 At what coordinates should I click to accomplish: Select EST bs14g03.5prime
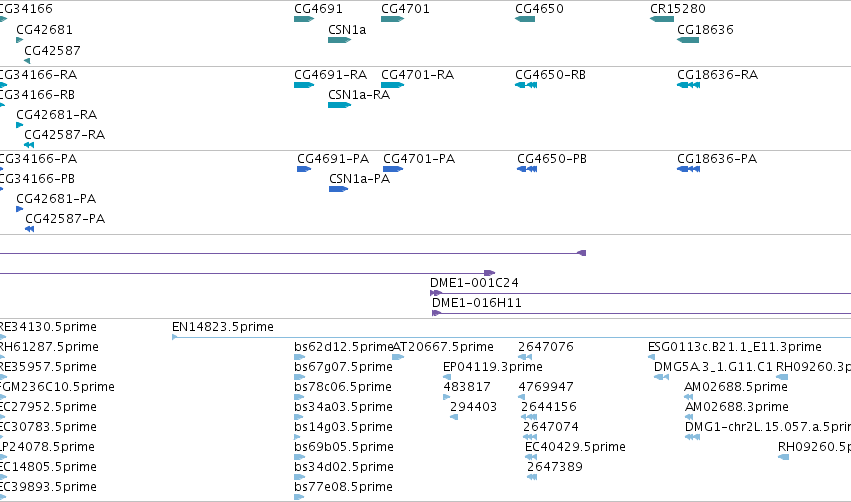tap(343, 427)
